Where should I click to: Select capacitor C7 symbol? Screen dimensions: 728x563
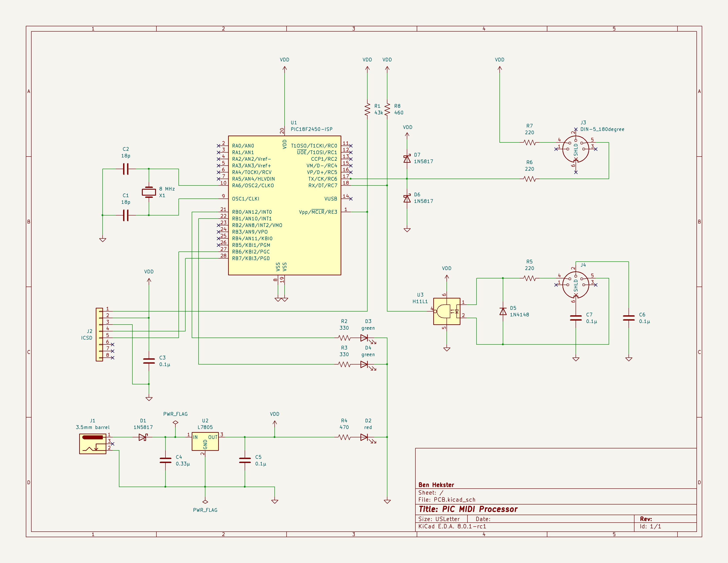coord(576,318)
